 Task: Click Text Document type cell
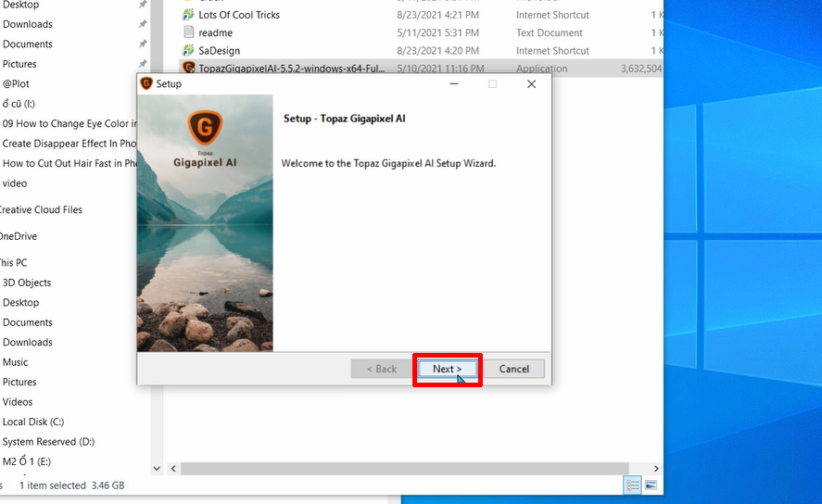[x=549, y=32]
